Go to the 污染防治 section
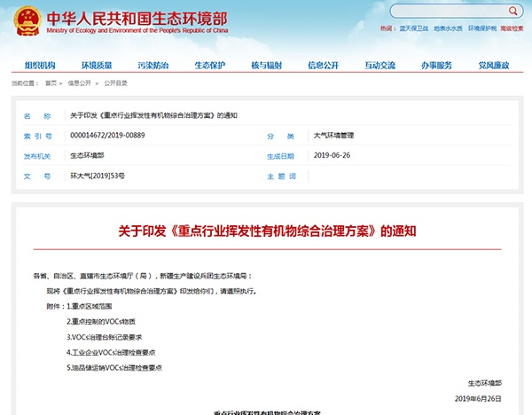532x415 pixels. (153, 66)
